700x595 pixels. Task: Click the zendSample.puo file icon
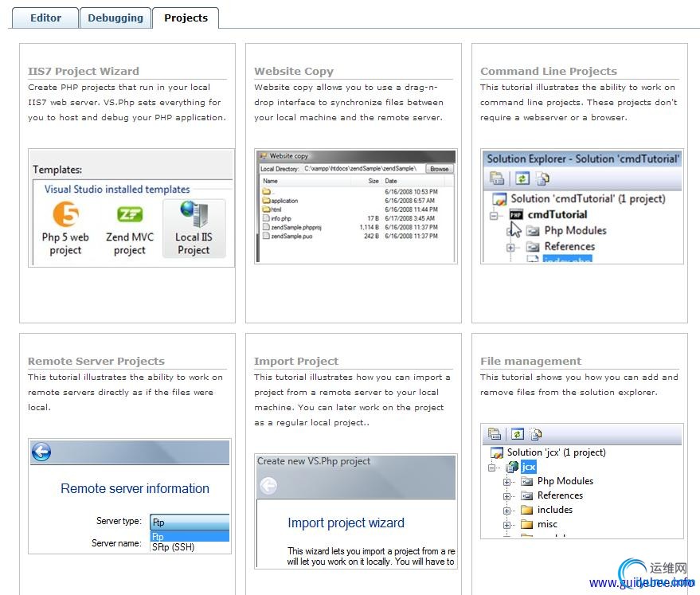(267, 236)
